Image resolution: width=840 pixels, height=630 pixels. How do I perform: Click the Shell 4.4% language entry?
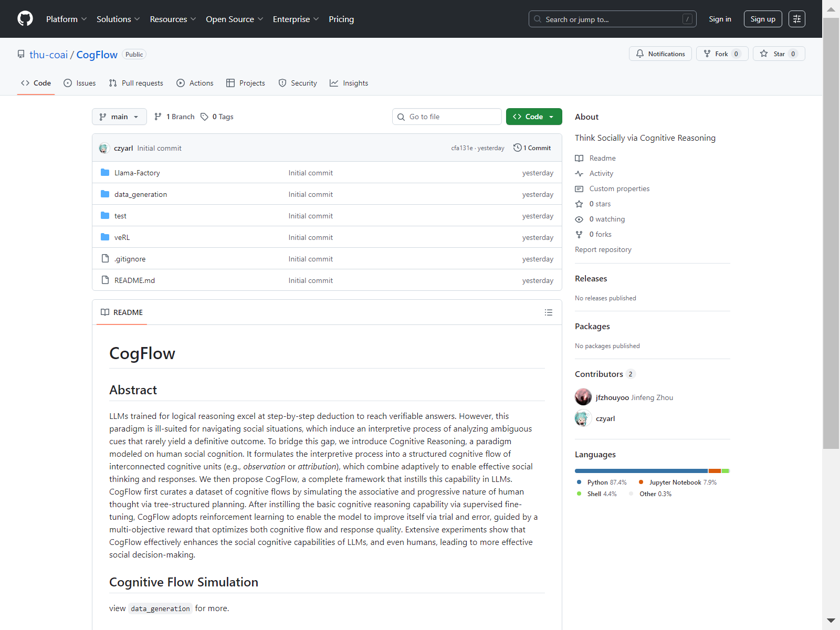(597, 494)
